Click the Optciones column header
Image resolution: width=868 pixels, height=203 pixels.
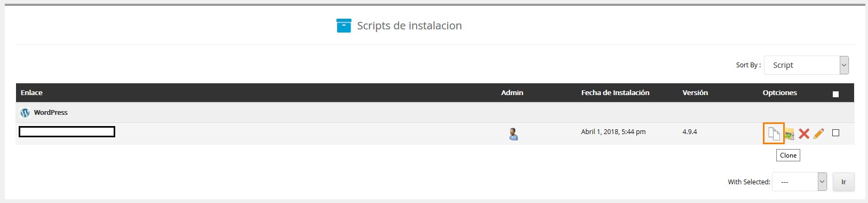779,92
